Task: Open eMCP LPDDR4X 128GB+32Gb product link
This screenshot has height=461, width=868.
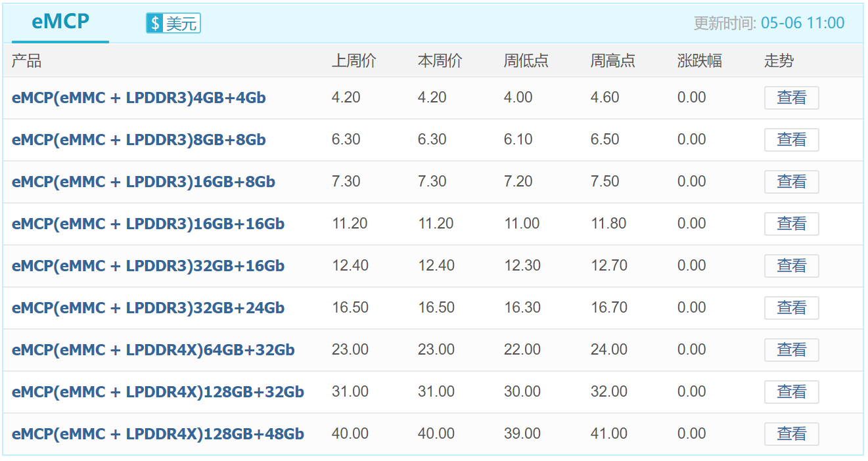Action: tap(158, 392)
